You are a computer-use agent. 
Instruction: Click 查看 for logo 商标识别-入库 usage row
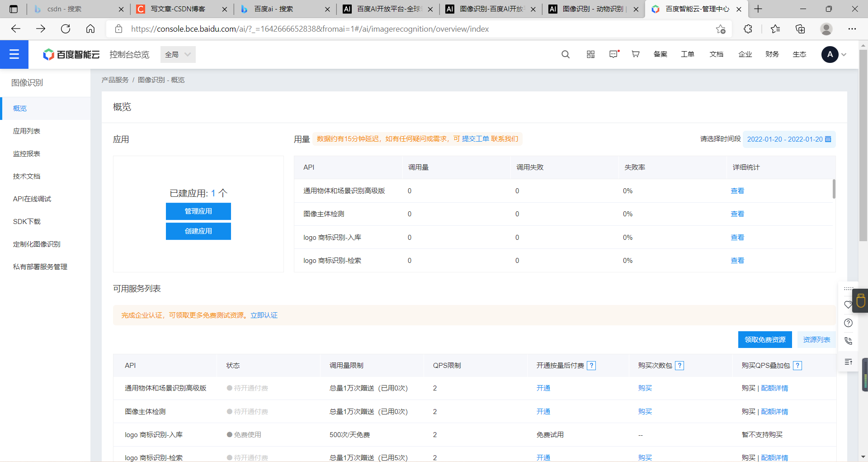[x=737, y=238]
